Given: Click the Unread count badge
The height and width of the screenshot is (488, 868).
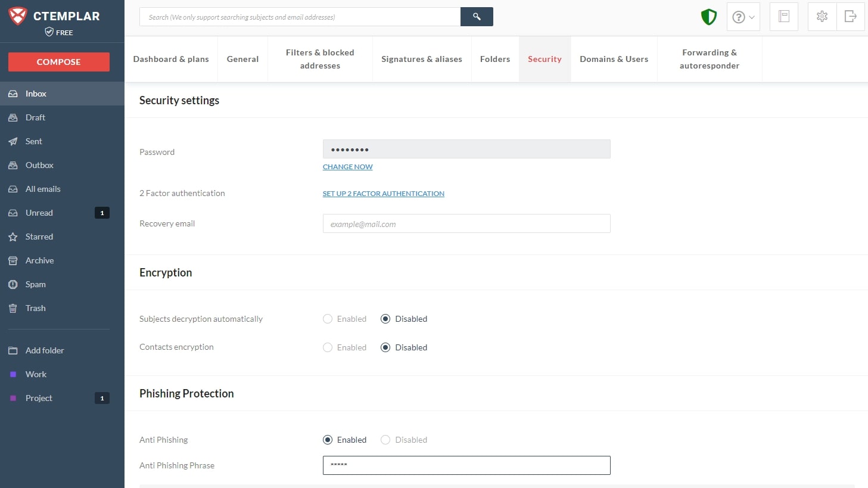Looking at the screenshot, I should (x=102, y=213).
